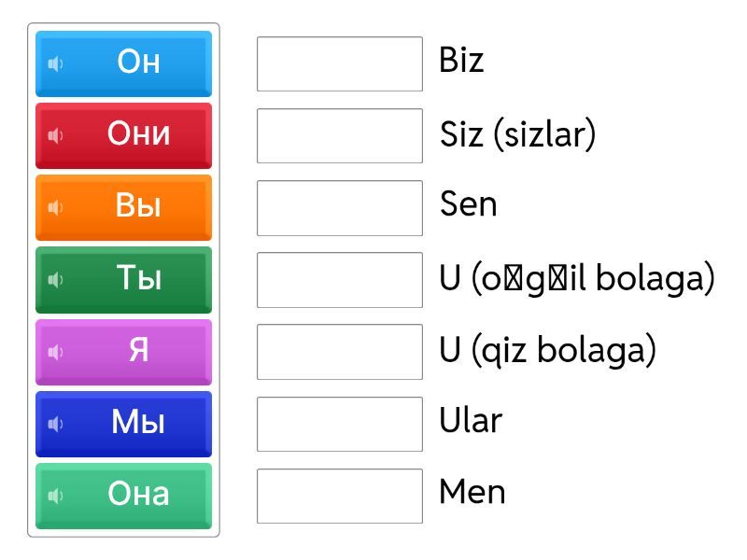Click the empty box beside Biz

point(340,63)
